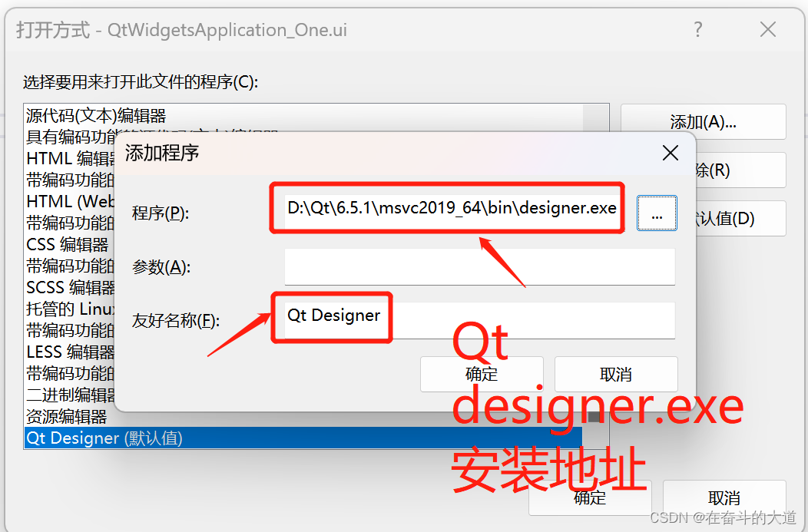This screenshot has width=808, height=532.
Task: Select HTML 编辑器 list entry
Action: coord(71,159)
